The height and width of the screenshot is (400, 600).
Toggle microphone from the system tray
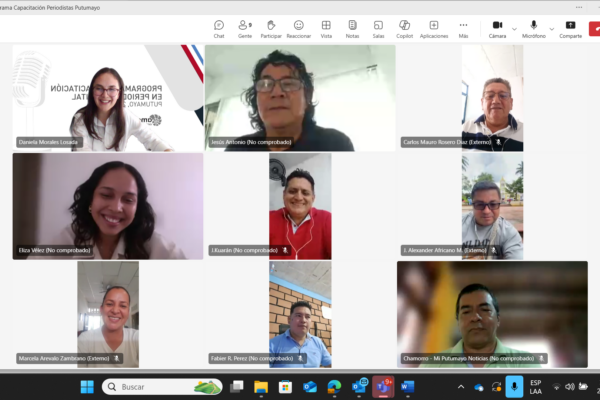515,386
